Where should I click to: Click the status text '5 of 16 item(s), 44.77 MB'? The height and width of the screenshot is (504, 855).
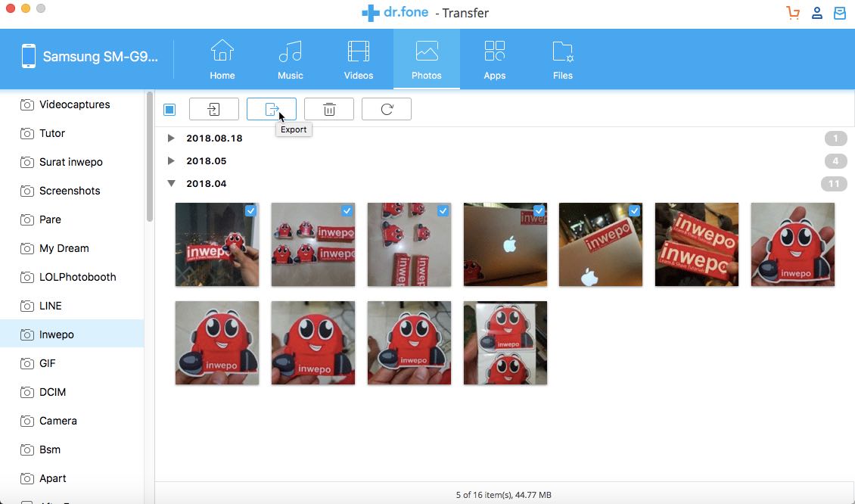503,495
